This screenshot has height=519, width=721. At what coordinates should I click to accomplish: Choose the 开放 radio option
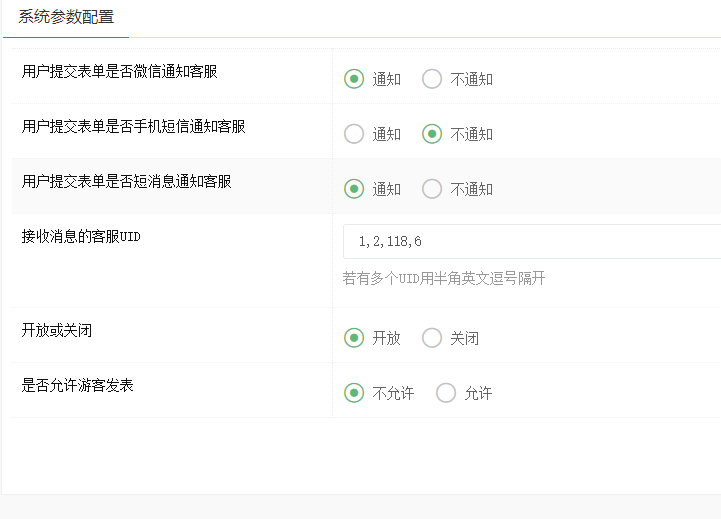point(354,338)
